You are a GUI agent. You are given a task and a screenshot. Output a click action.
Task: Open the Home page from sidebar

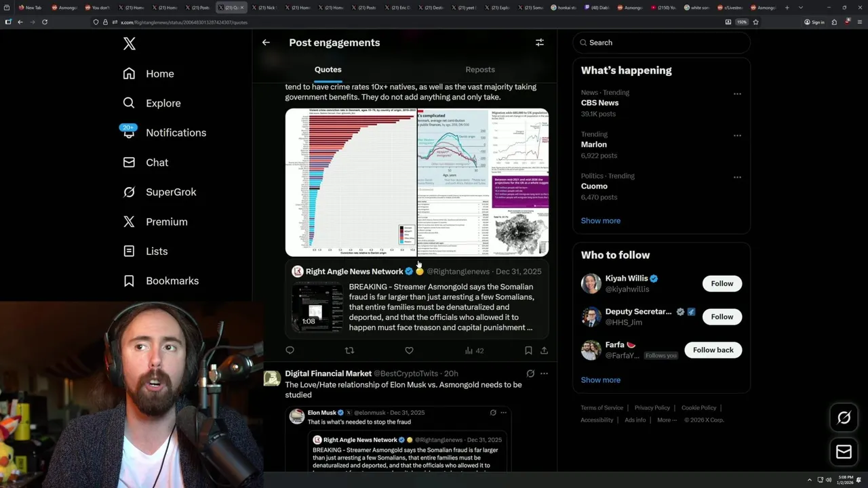[149, 74]
